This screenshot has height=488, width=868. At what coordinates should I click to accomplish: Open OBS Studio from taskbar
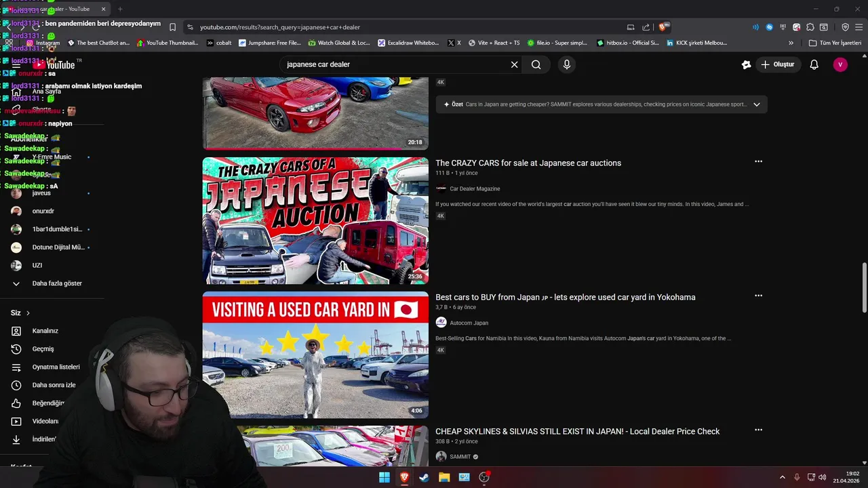[x=484, y=477]
